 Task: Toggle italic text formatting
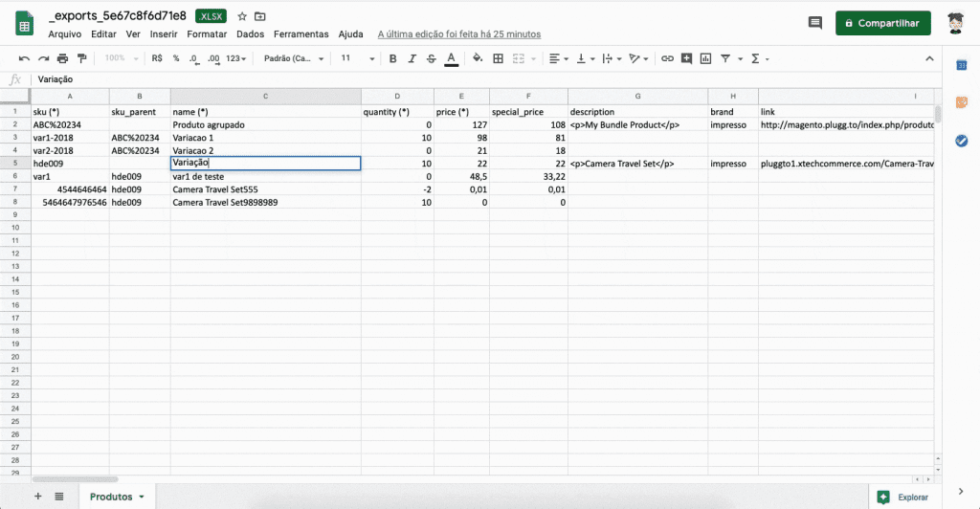click(412, 58)
